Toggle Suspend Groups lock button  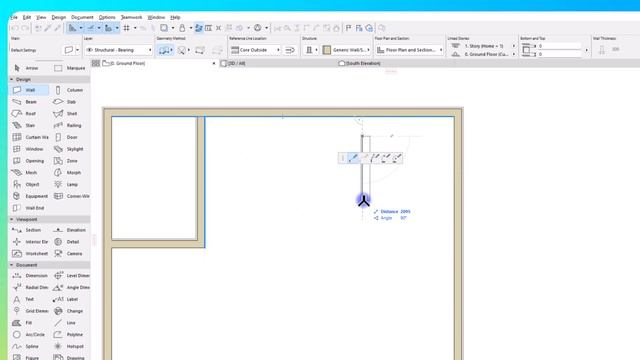click(182, 28)
